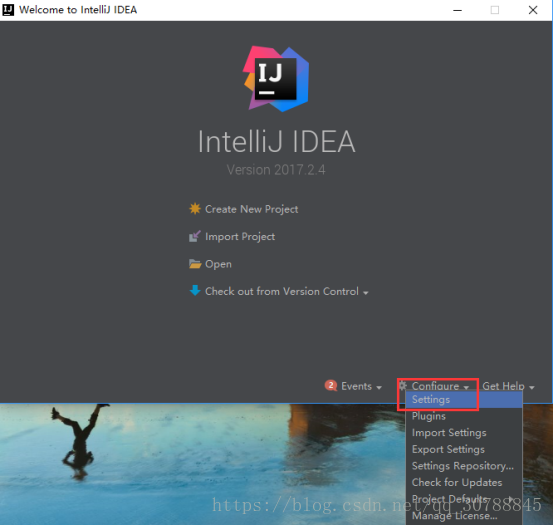Create New Project link
This screenshot has width=553, height=525.
click(x=251, y=209)
